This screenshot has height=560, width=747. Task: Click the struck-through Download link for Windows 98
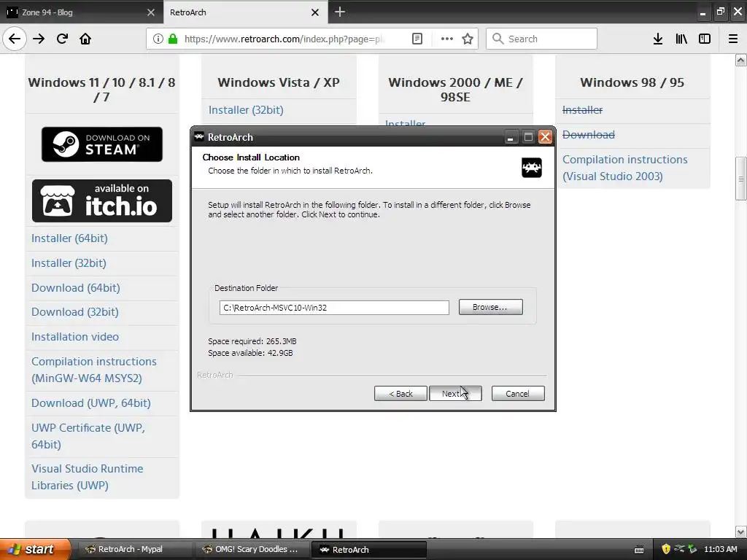click(589, 135)
